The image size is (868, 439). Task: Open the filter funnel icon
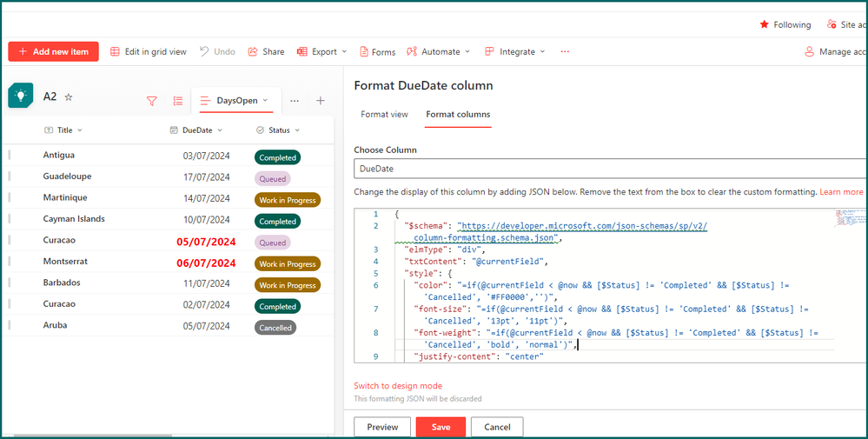click(x=152, y=101)
